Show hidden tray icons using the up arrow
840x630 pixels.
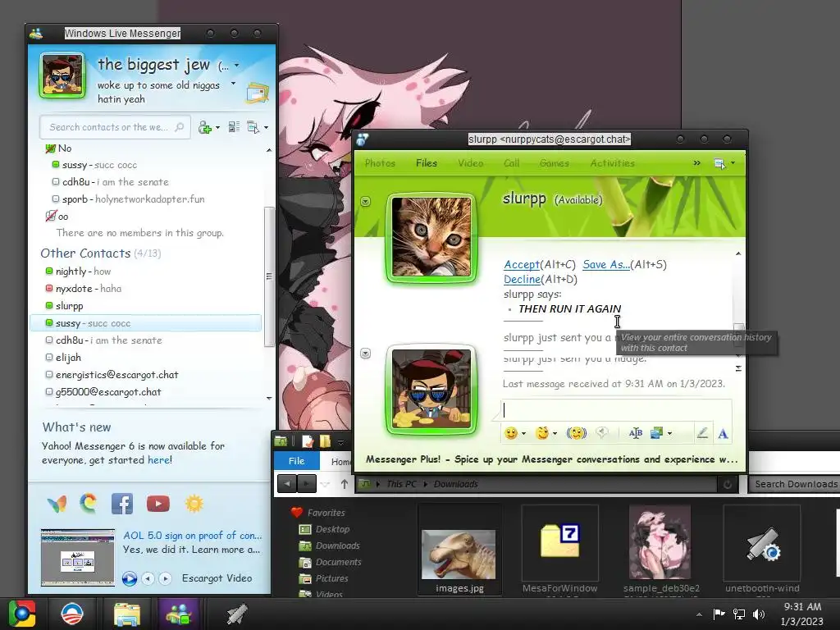(x=699, y=614)
